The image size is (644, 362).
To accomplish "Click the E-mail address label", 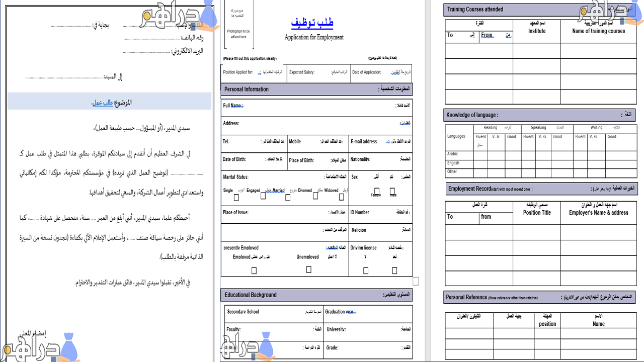I will click(364, 142).
